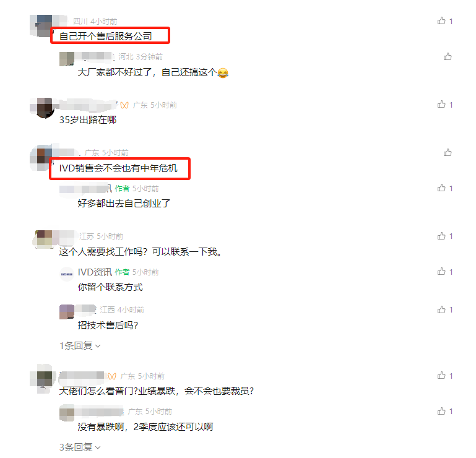The height and width of the screenshot is (458, 476).
Task: Expand the 1条回复 replies
Action: pyautogui.click(x=80, y=346)
